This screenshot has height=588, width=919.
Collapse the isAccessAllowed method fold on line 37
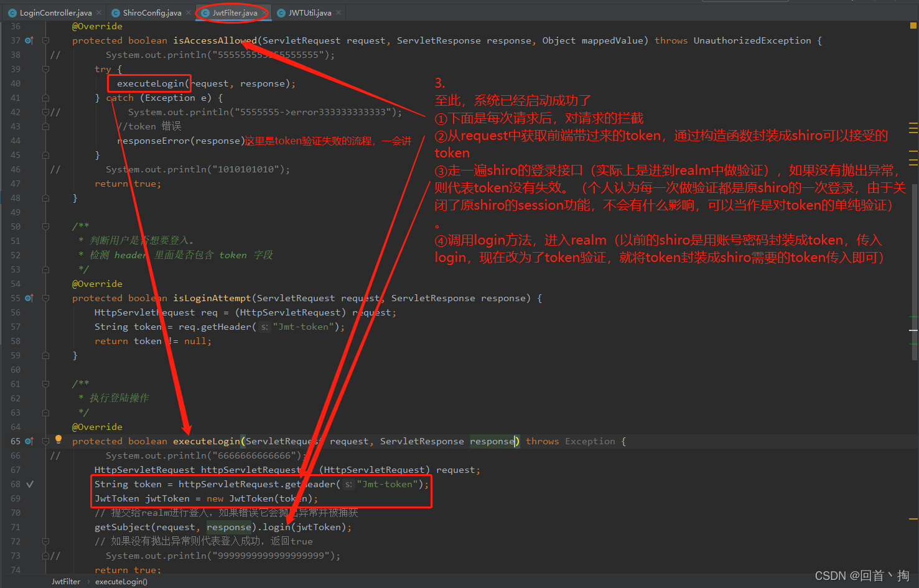45,40
